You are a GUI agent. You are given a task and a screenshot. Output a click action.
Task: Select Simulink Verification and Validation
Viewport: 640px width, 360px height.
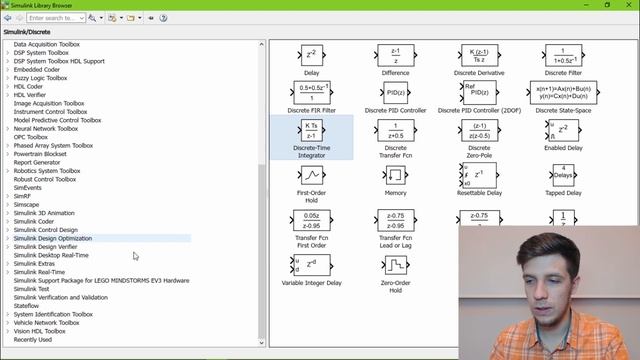[60, 298]
